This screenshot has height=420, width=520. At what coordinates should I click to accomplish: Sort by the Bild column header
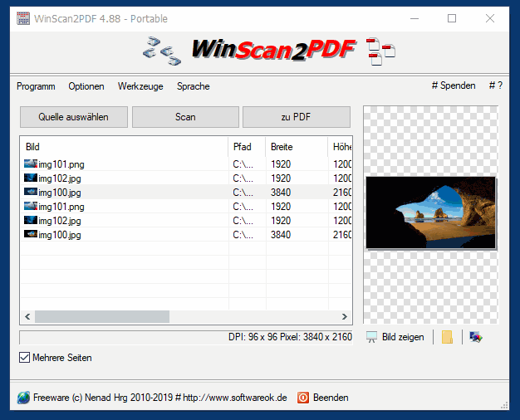pyautogui.click(x=124, y=147)
